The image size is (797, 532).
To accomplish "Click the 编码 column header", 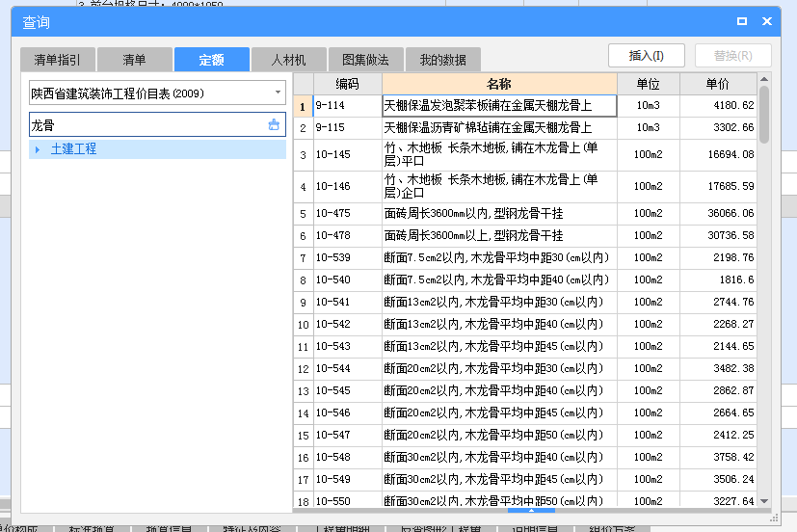I will pos(348,84).
